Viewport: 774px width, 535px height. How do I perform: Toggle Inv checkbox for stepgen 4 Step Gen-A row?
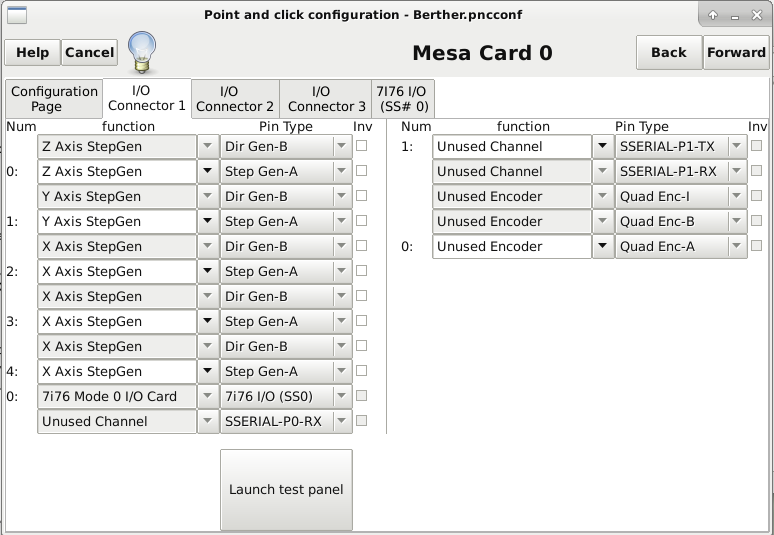click(361, 371)
